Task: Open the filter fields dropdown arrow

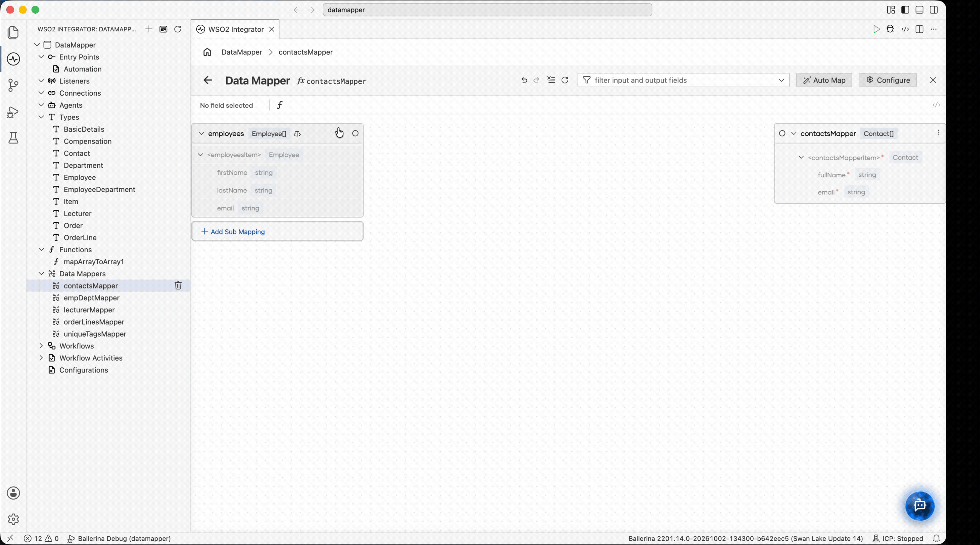Action: 781,80
